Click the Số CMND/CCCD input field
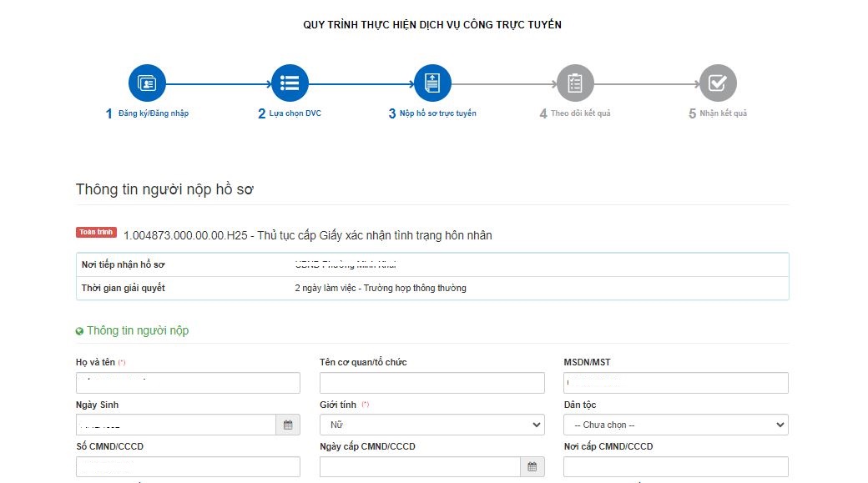 pos(188,466)
